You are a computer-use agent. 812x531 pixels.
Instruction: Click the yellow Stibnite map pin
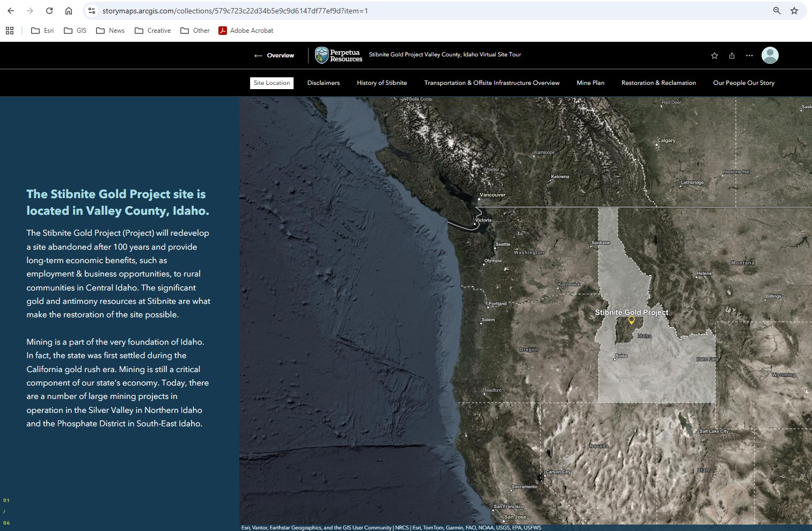(632, 320)
